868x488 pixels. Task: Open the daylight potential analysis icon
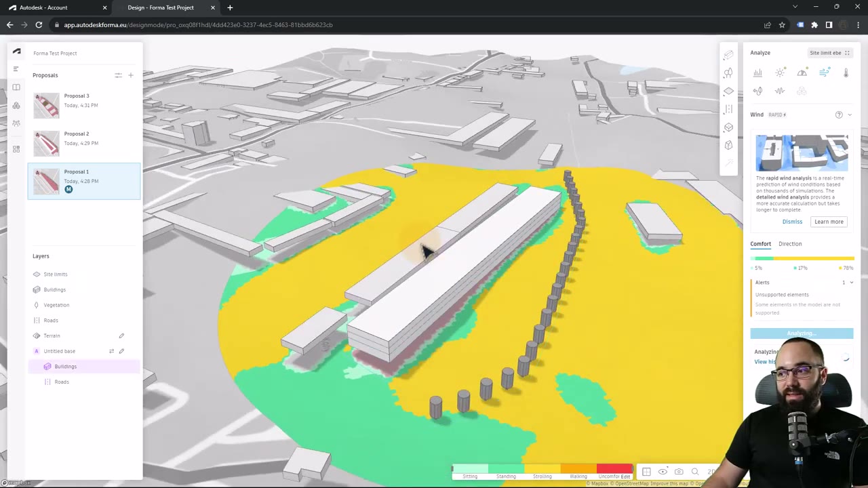pos(802,73)
